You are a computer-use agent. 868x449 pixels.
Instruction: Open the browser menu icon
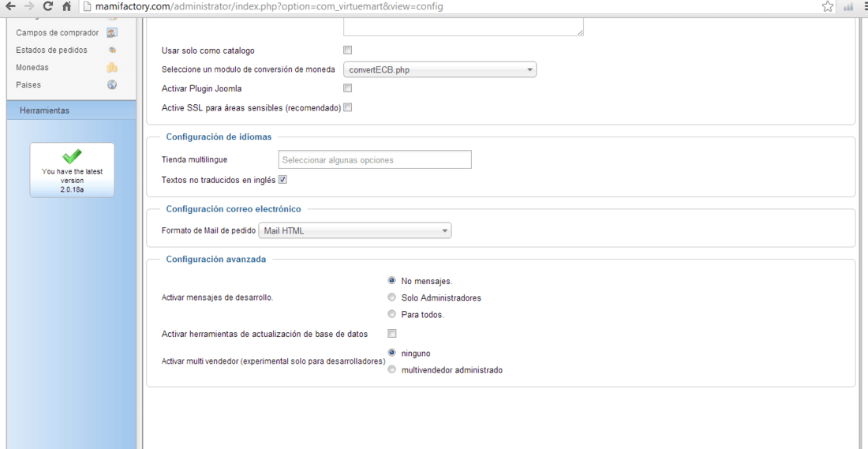point(865,6)
